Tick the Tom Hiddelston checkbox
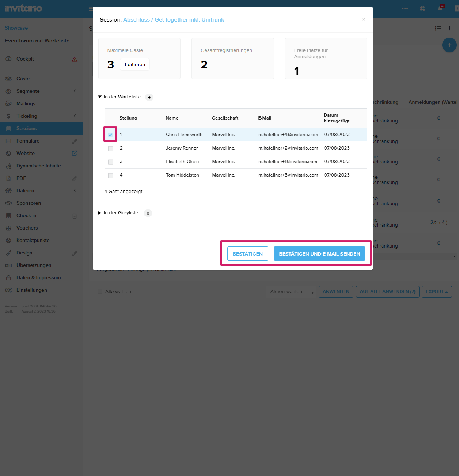Image resolution: width=459 pixels, height=476 pixels. (110, 175)
